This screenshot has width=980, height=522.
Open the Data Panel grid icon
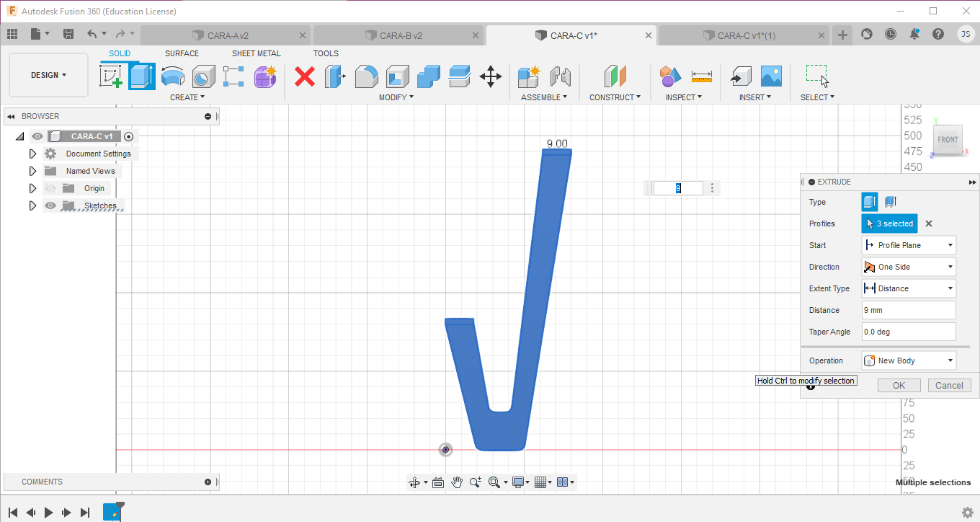(x=12, y=34)
